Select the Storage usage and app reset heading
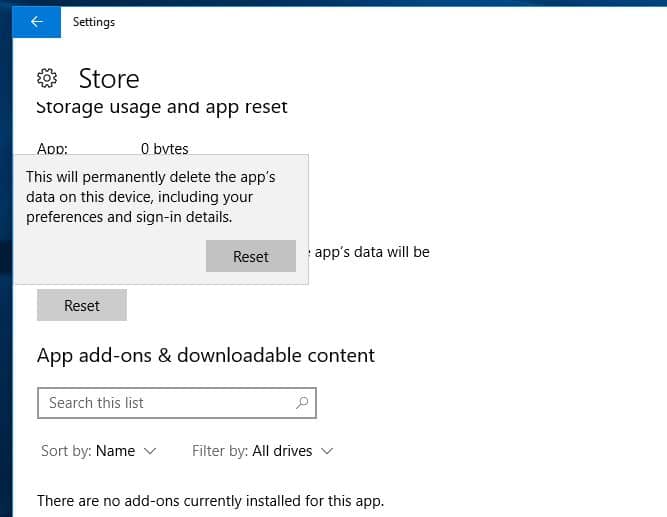 click(162, 107)
